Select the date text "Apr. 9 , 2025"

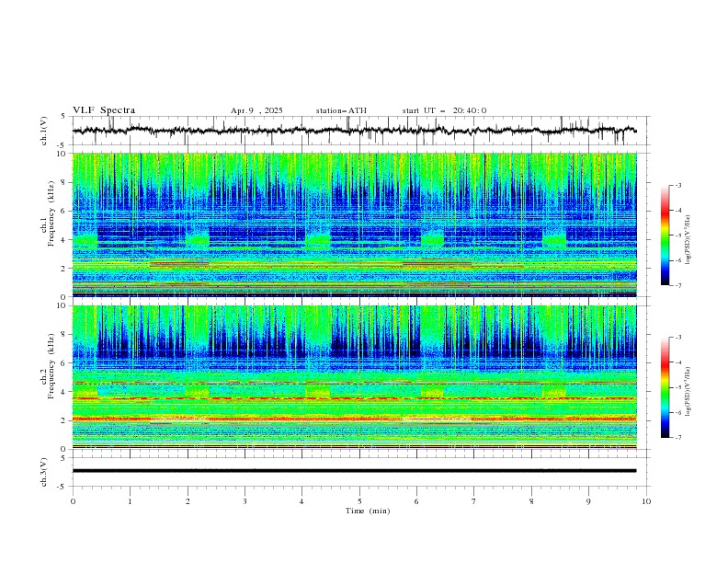(256, 110)
